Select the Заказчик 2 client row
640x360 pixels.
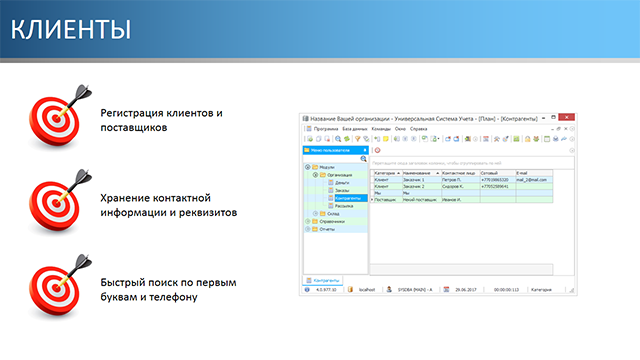click(462, 187)
